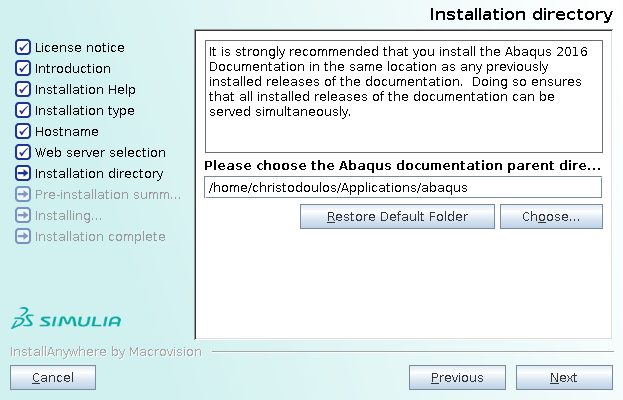The width and height of the screenshot is (623, 400).
Task: Click the License notice checkmark icon
Action: (23, 47)
